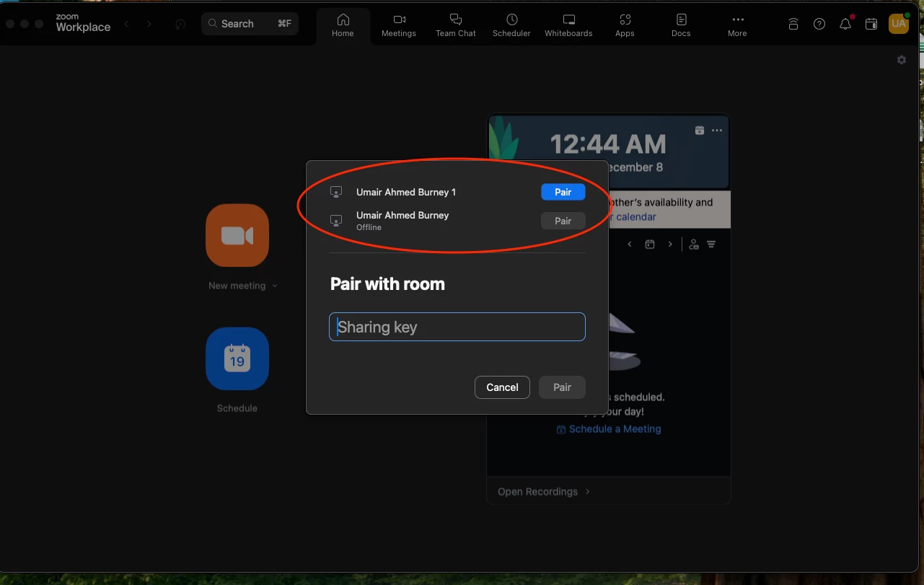This screenshot has height=585, width=924.
Task: Cancel the Pair with room dialog
Action: (x=502, y=387)
